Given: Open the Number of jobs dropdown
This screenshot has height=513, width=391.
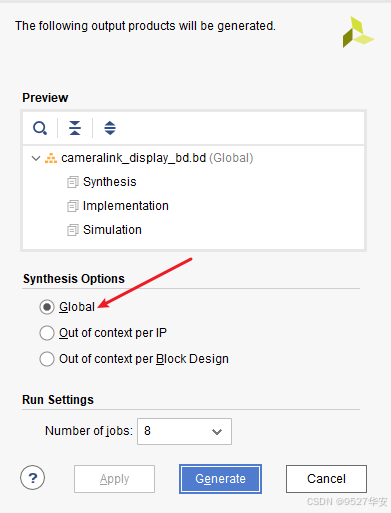Looking at the screenshot, I should pyautogui.click(x=184, y=431).
